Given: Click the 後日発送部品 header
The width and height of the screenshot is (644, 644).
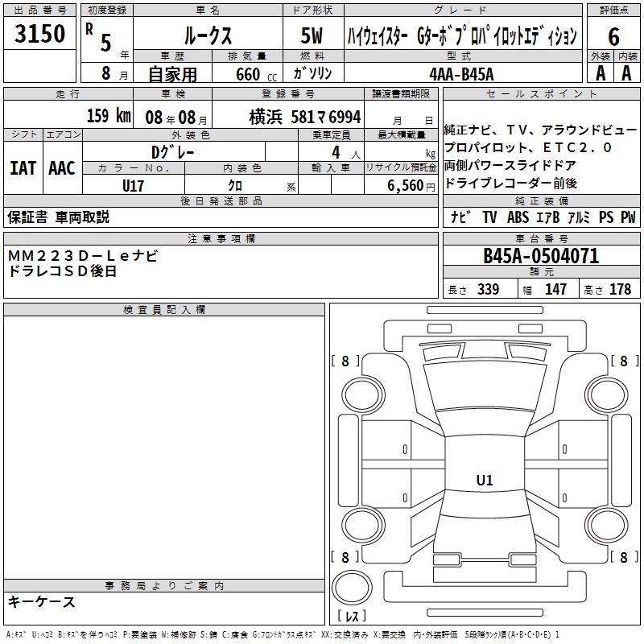Looking at the screenshot, I should pos(221,200).
